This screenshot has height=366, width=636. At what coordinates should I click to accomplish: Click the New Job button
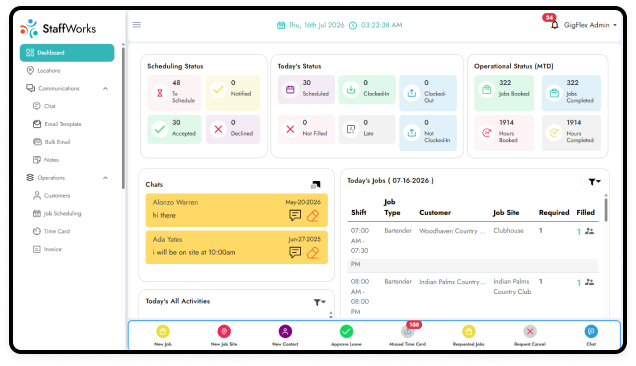163,336
